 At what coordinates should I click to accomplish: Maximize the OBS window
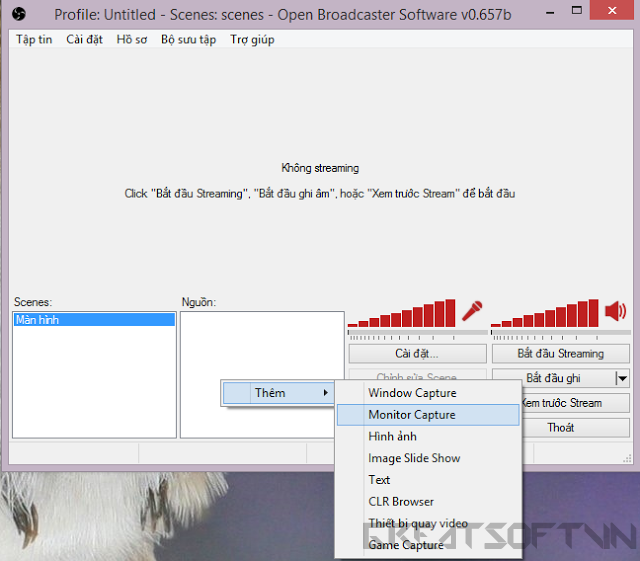576,11
